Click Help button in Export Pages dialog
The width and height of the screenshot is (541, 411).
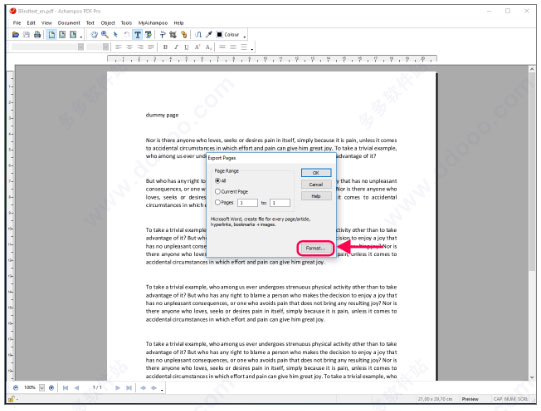(x=316, y=196)
